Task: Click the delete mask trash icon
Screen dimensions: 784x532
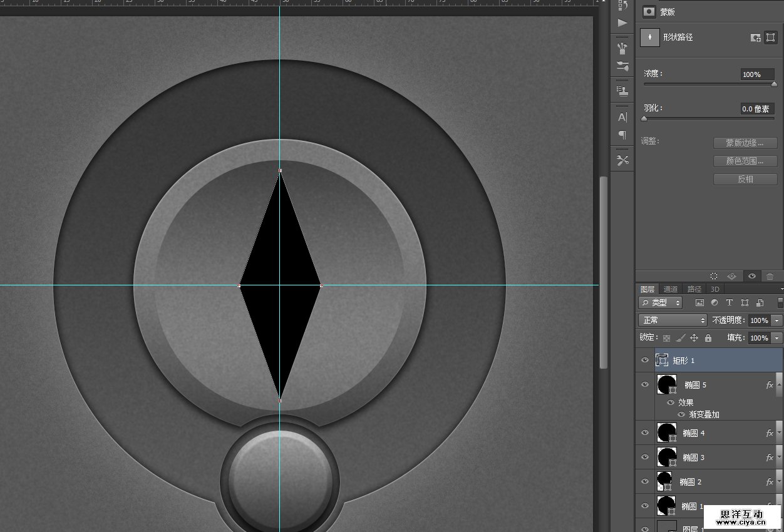Action: coord(770,276)
